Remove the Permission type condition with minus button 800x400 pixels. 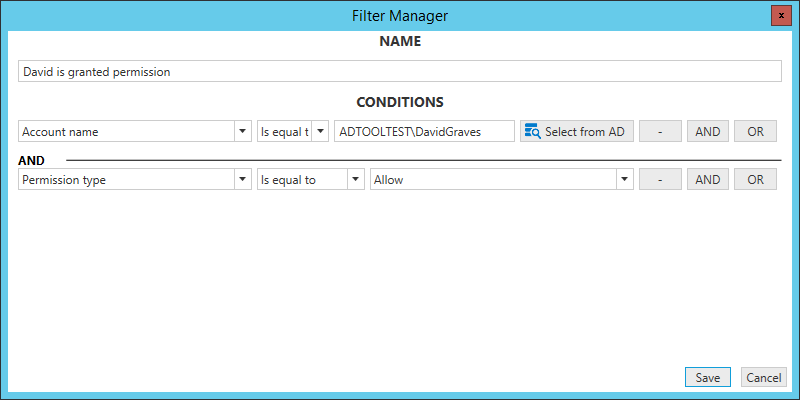click(x=660, y=180)
